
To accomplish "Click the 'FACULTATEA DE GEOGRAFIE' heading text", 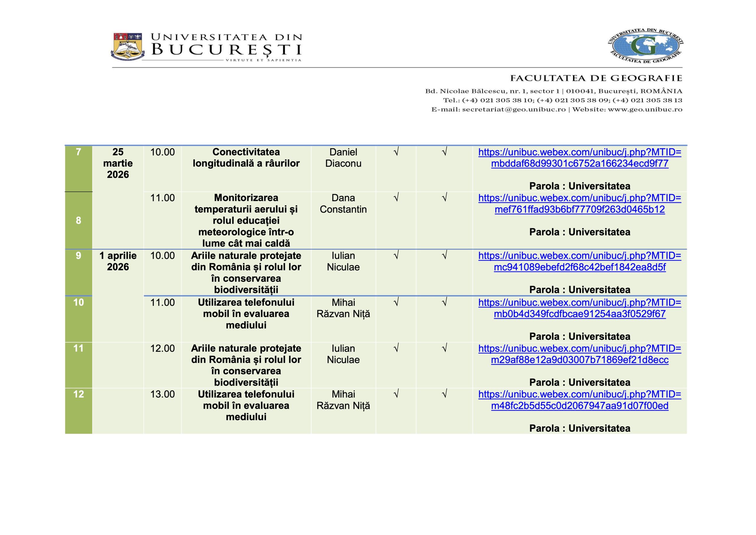I will pyautogui.click(x=596, y=78).
